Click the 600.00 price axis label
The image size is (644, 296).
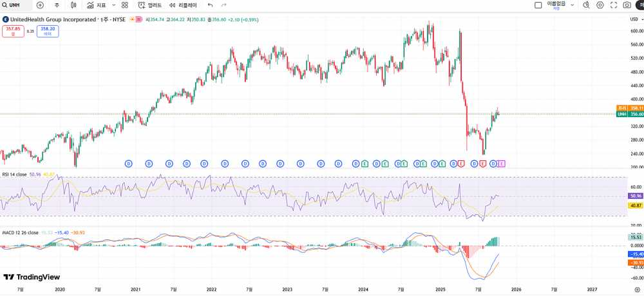click(x=637, y=31)
